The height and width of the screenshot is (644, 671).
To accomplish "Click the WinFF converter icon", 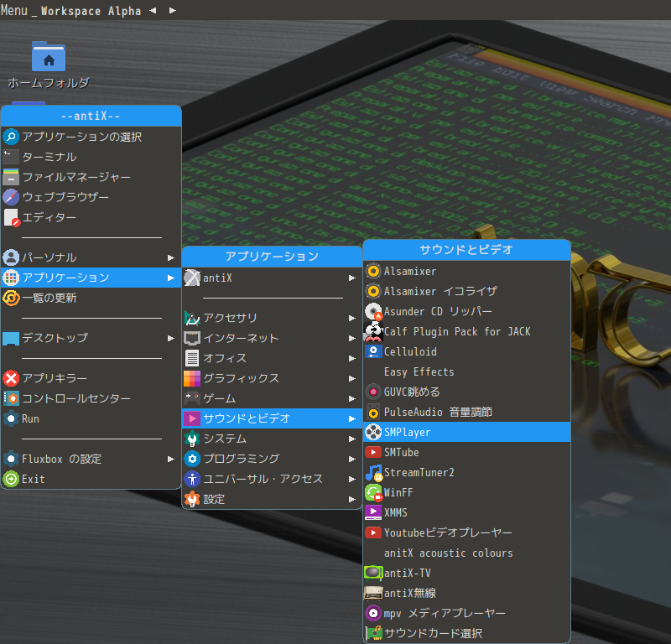I will click(x=372, y=492).
